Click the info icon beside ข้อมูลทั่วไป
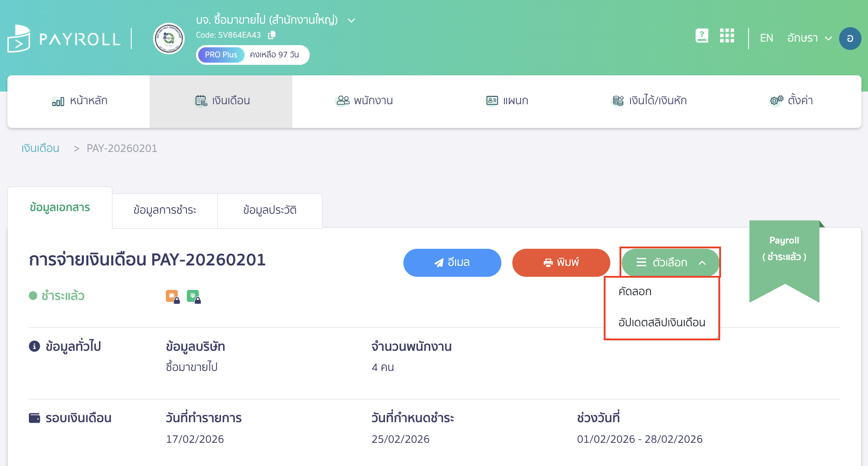Screen dimensions: 868x466 tap(34, 346)
